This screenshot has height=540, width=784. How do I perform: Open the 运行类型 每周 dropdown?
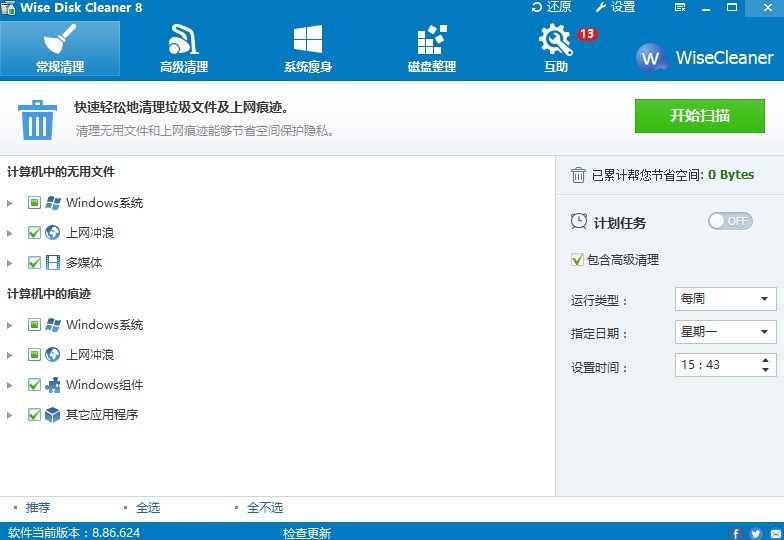coord(726,298)
